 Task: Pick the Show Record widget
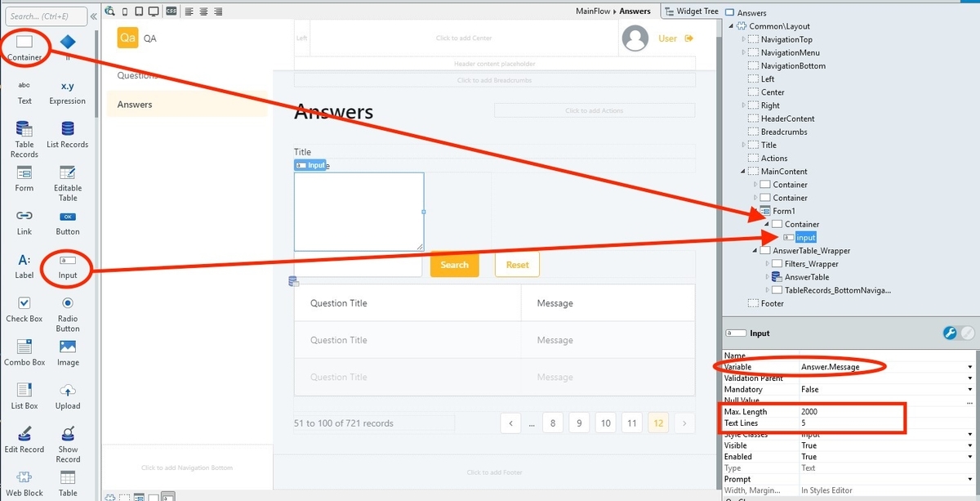68,444
